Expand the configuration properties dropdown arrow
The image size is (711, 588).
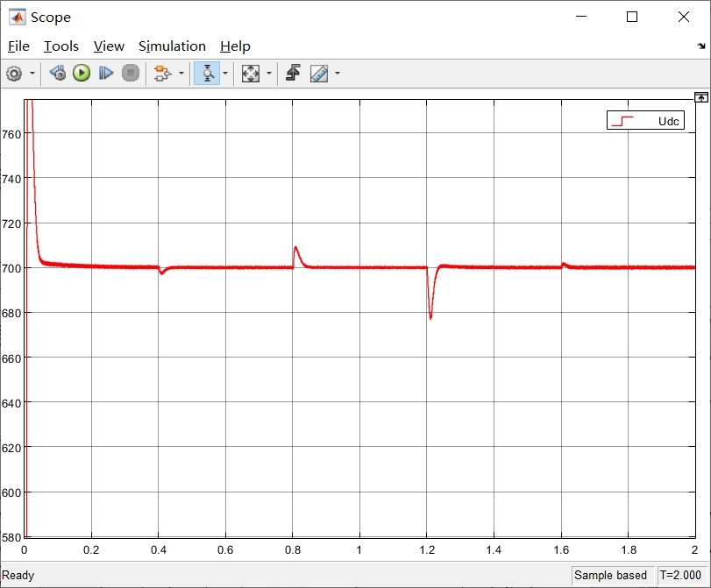pos(32,73)
